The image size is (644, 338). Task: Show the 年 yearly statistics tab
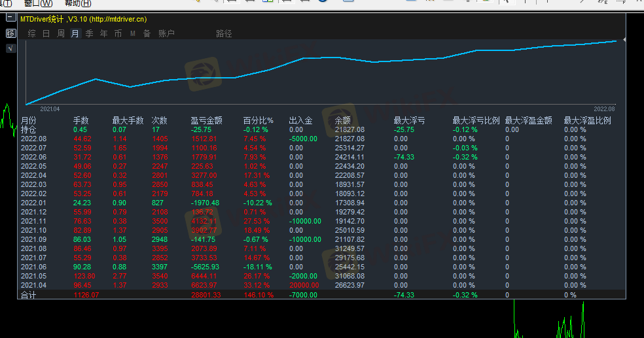pos(103,33)
